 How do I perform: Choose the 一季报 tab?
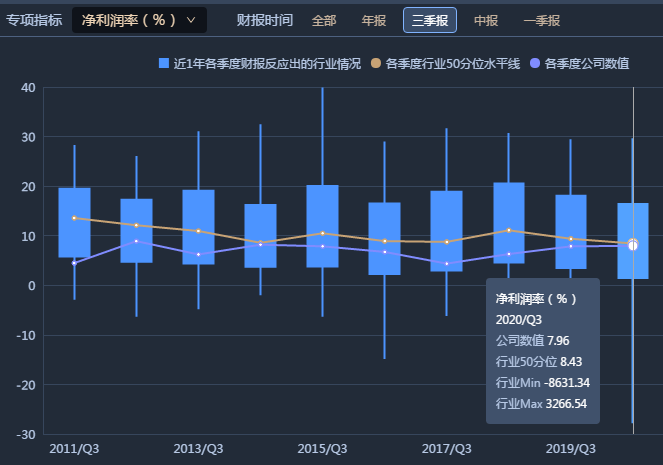541,20
